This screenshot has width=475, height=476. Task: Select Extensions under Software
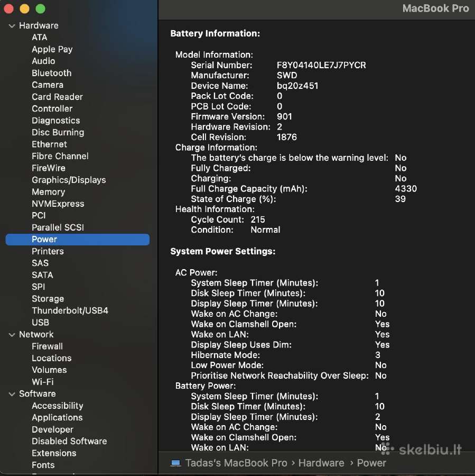click(54, 453)
